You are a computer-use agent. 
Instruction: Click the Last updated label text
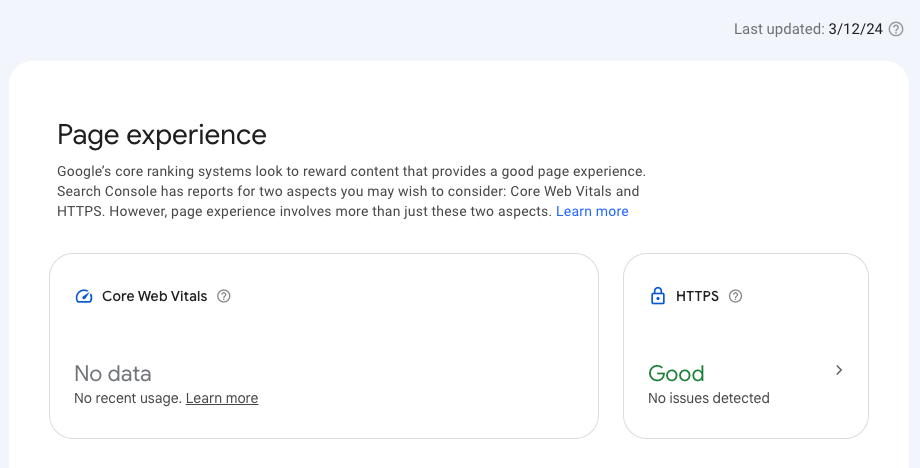(x=778, y=30)
